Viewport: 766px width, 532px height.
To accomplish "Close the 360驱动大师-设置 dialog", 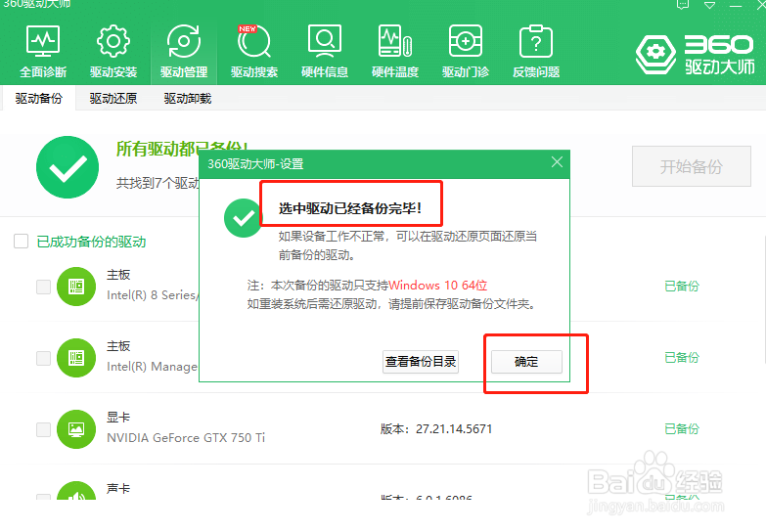I will click(x=557, y=162).
